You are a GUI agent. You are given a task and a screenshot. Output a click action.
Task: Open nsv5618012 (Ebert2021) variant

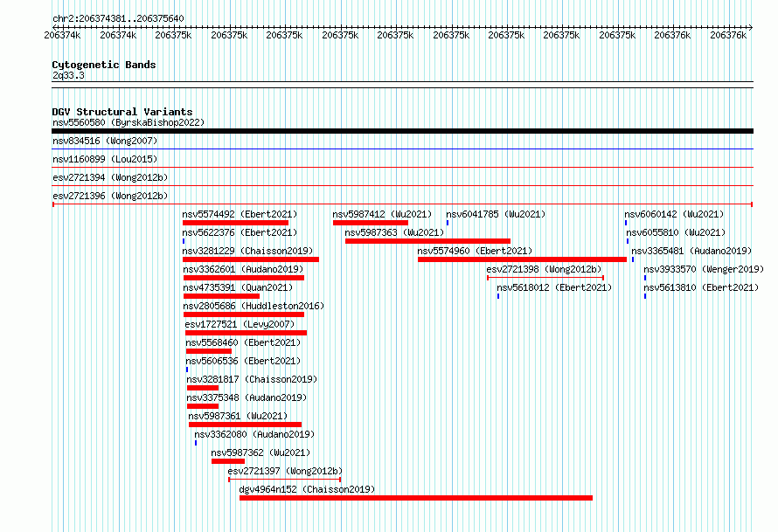[554, 287]
